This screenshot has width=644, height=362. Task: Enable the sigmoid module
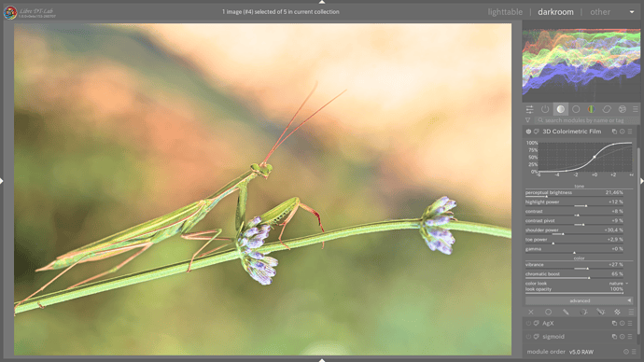(528, 337)
